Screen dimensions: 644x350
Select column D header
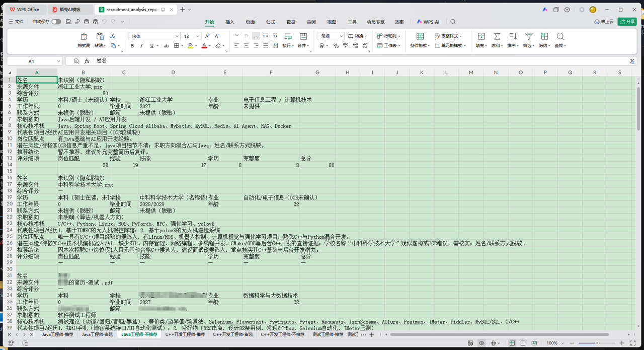pyautogui.click(x=173, y=73)
